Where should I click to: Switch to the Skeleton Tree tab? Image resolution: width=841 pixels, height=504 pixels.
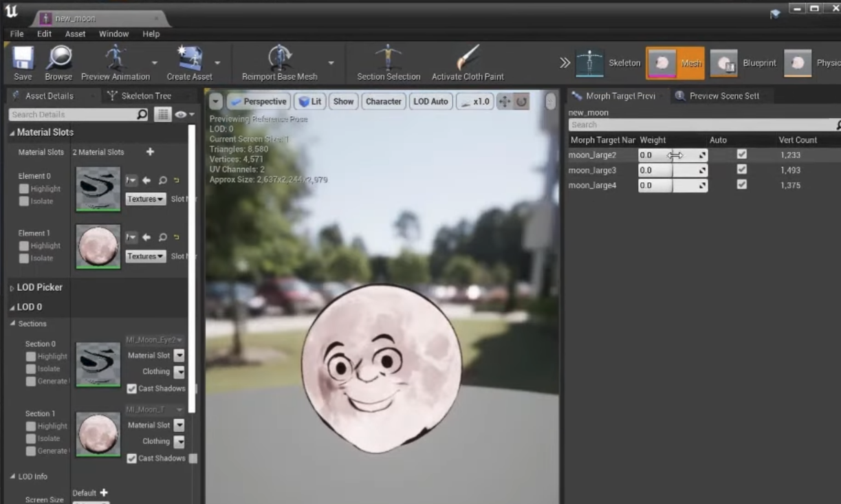click(x=146, y=96)
